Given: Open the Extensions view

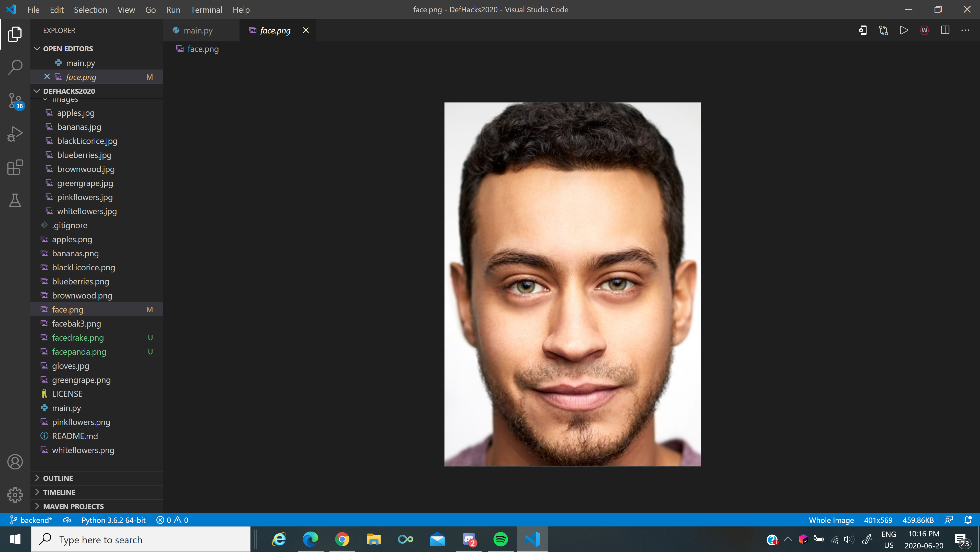Looking at the screenshot, I should [x=15, y=167].
